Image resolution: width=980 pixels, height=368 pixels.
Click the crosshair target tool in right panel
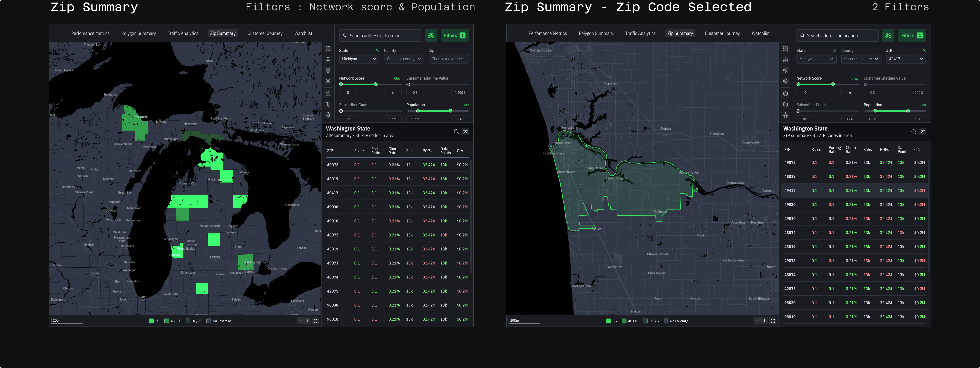click(x=785, y=81)
